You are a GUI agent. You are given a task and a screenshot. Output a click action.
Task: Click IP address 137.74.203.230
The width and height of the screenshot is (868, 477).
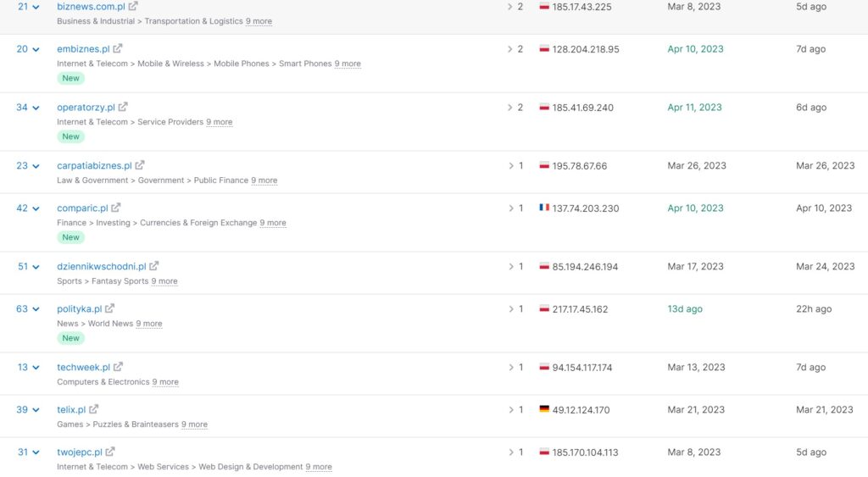click(x=586, y=208)
